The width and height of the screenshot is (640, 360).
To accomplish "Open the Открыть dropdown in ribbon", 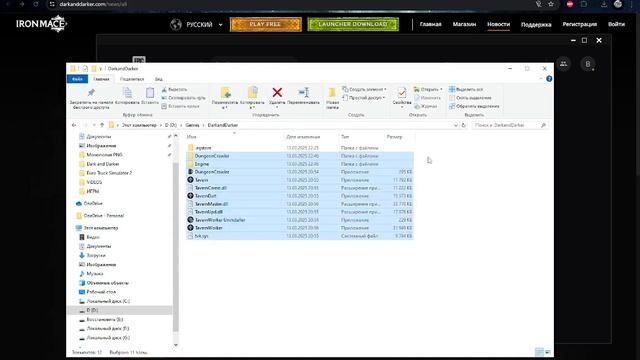I will tap(428, 89).
